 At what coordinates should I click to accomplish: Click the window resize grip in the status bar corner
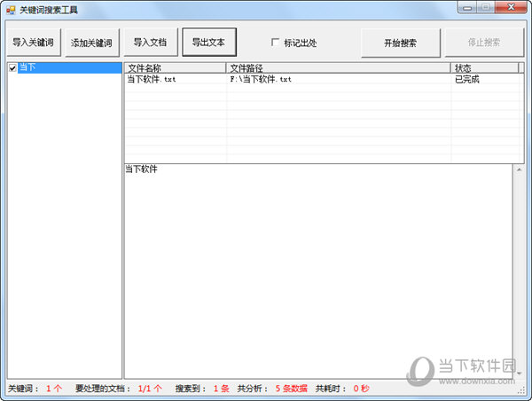[x=521, y=391]
